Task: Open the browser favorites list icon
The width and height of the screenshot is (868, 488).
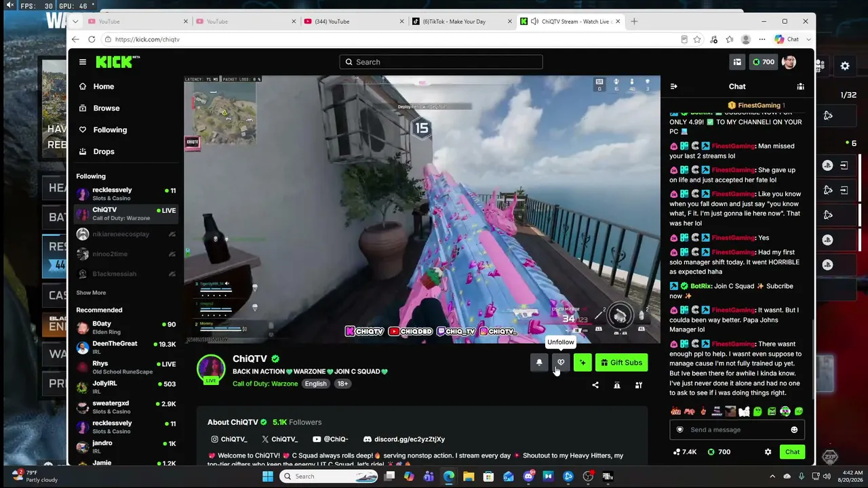Action: [x=730, y=39]
